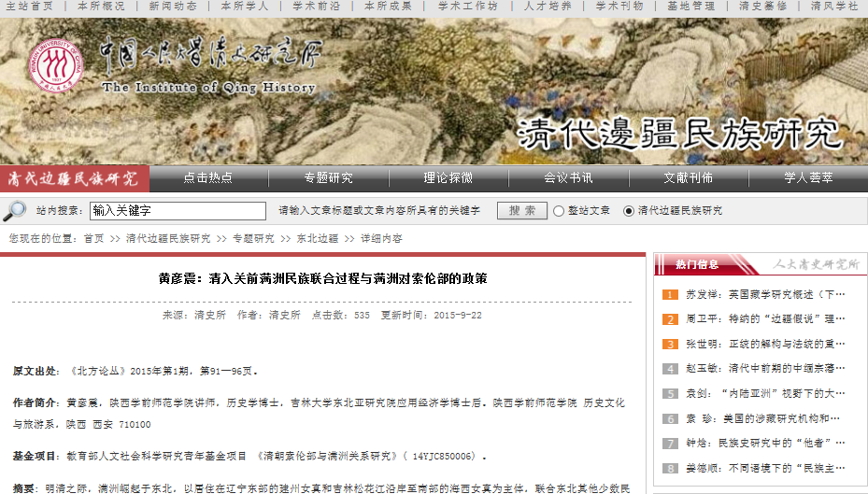Open 东北边疆 breadcrumb link
This screenshot has width=868, height=494.
pos(317,238)
